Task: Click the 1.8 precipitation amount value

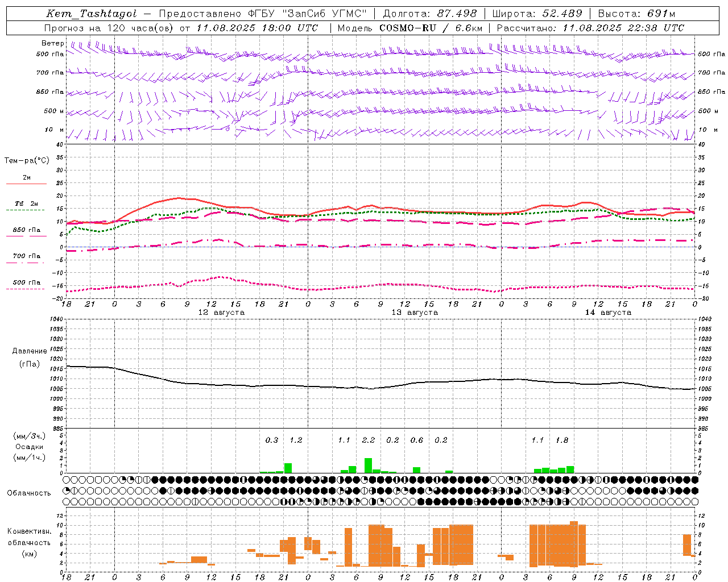Action: coord(562,440)
